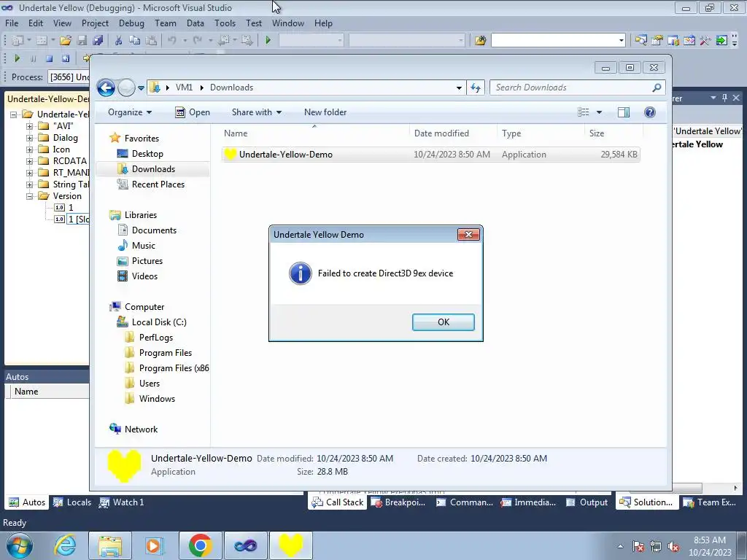Click the Explorer refresh arrows button

pyautogui.click(x=476, y=87)
